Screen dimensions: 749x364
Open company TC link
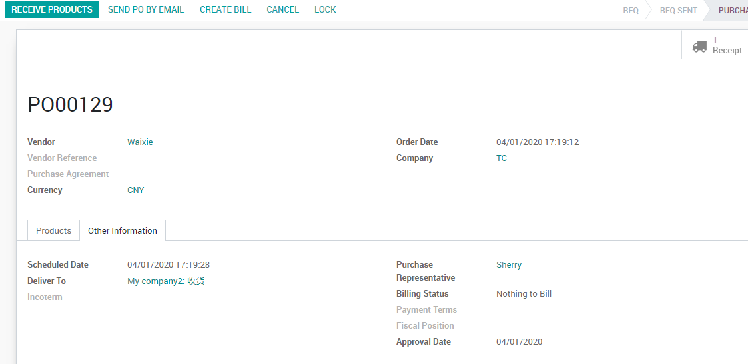click(502, 158)
